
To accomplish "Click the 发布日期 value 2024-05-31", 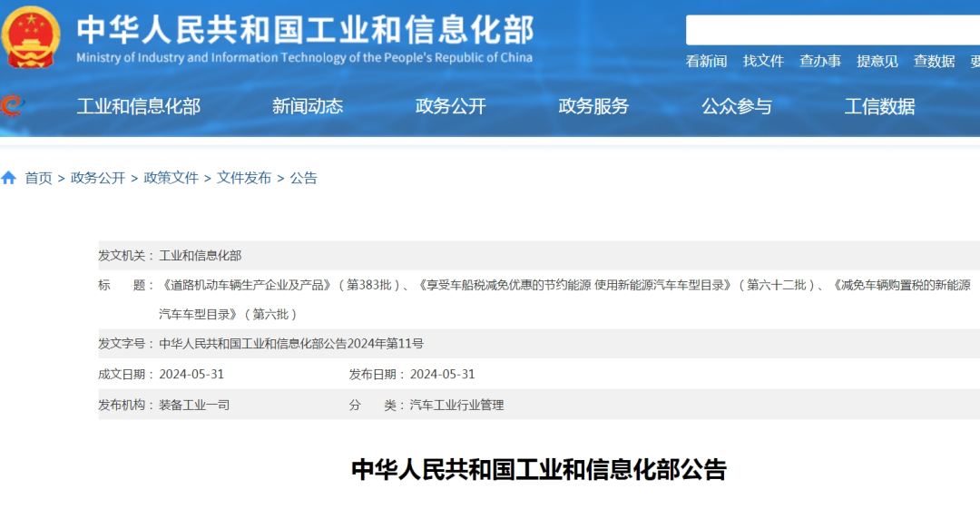I will coord(443,375).
